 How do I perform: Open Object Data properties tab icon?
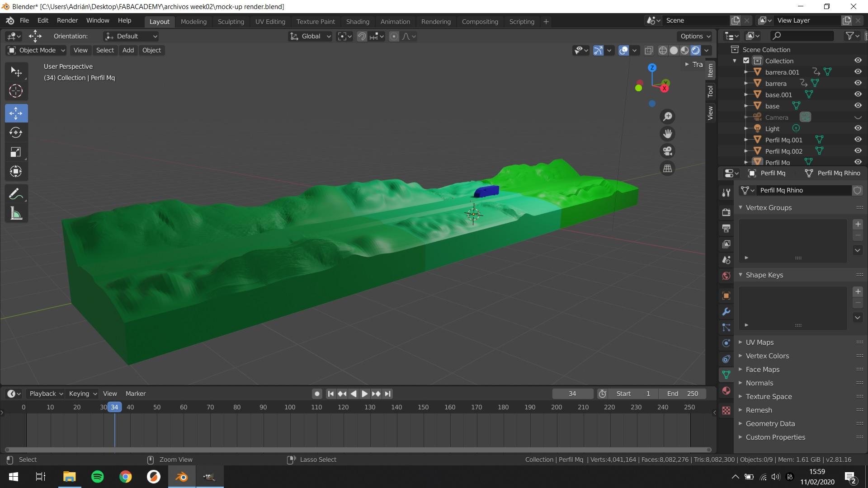726,375
